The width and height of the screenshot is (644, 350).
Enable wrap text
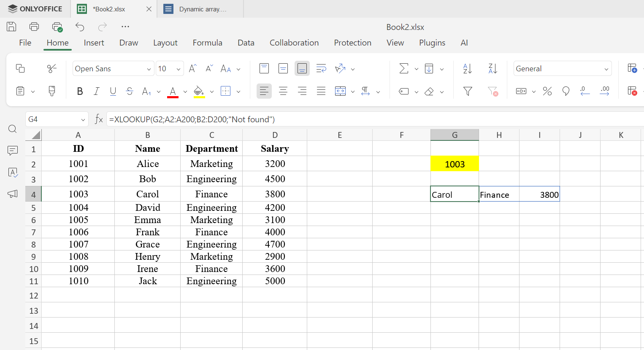coord(321,68)
